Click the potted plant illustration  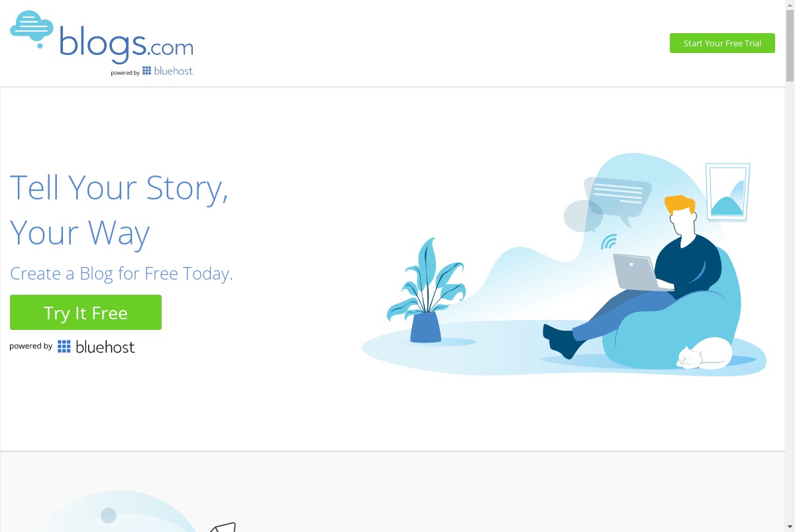(x=427, y=290)
